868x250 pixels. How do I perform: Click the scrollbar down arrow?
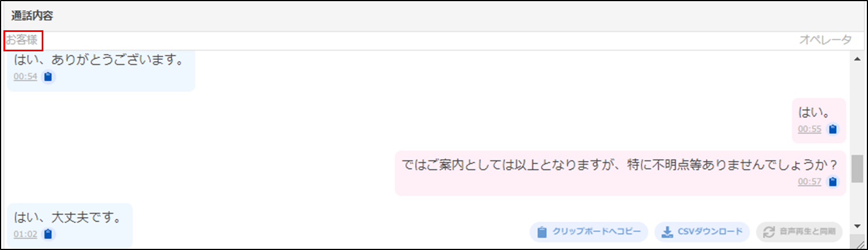857,227
